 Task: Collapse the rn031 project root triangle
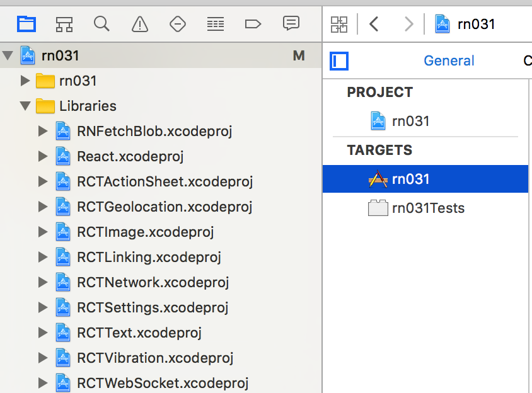[x=8, y=55]
